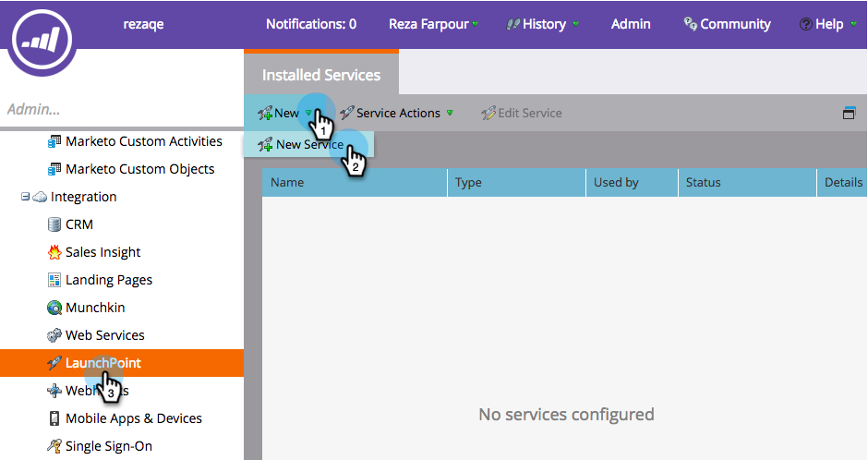The height and width of the screenshot is (460, 868).
Task: Click the New button label
Action: 287,113
